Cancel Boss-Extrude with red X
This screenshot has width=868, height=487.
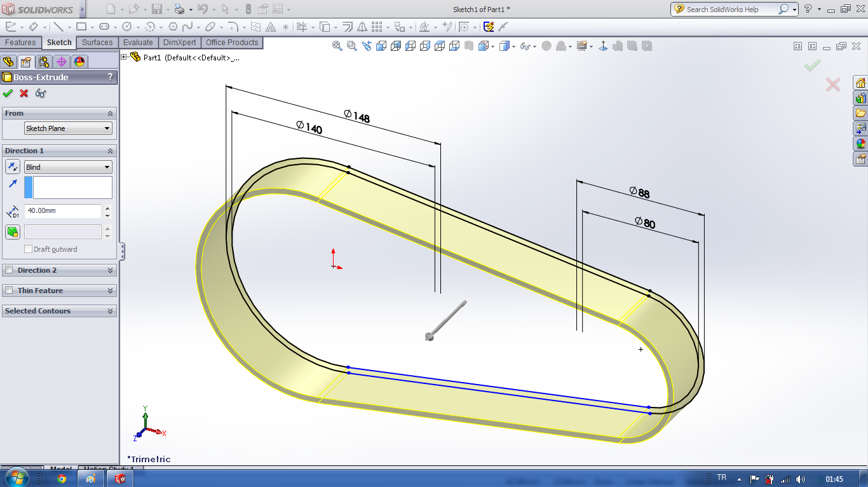coord(24,93)
